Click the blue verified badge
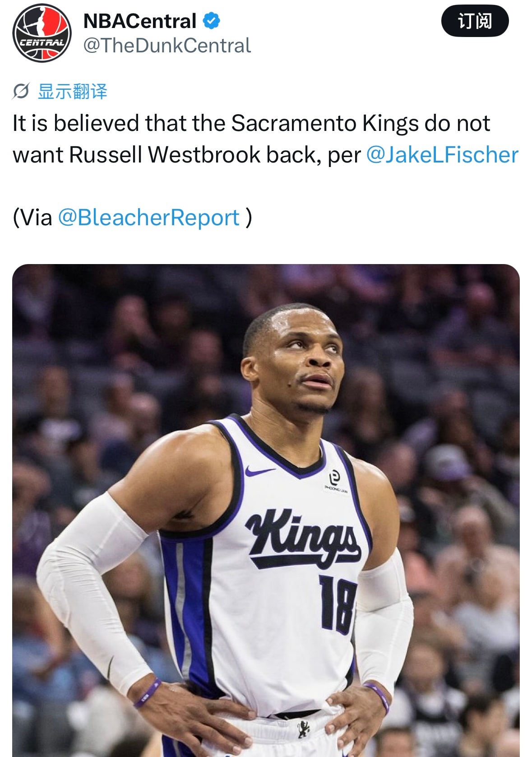 211,21
